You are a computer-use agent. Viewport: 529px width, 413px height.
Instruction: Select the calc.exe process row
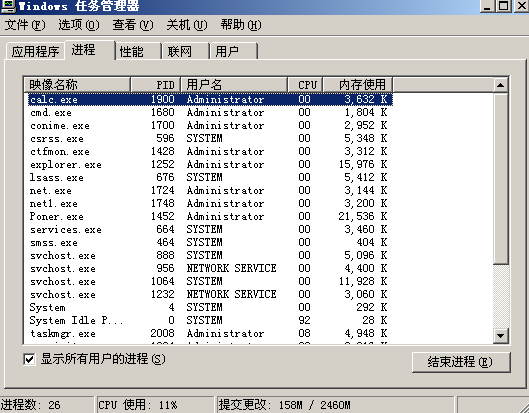[210, 99]
